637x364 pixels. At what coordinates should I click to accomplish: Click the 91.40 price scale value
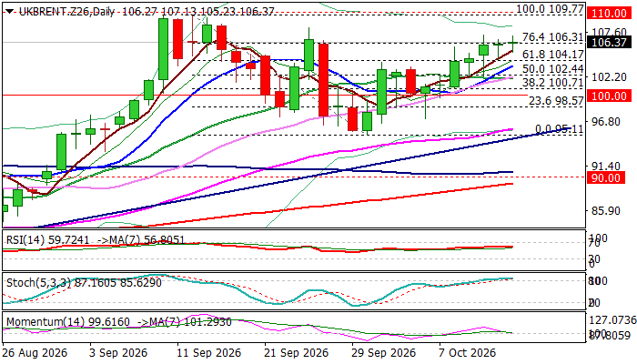[x=605, y=167]
